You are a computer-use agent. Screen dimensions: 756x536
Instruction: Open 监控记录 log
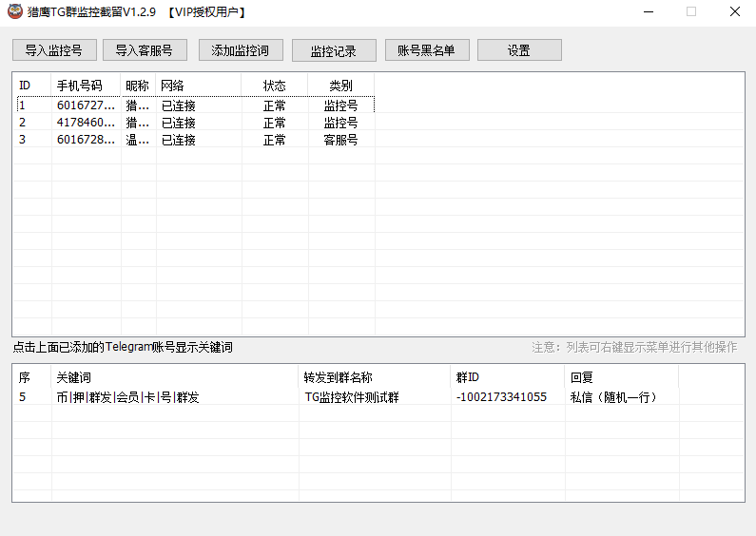pyautogui.click(x=334, y=50)
